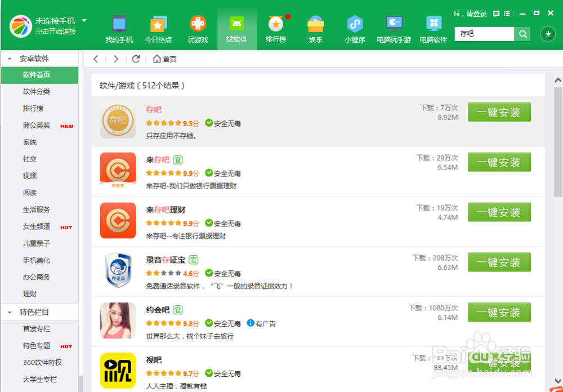Install 存吧 with 一键安装
The image size is (563, 392).
[x=499, y=112]
